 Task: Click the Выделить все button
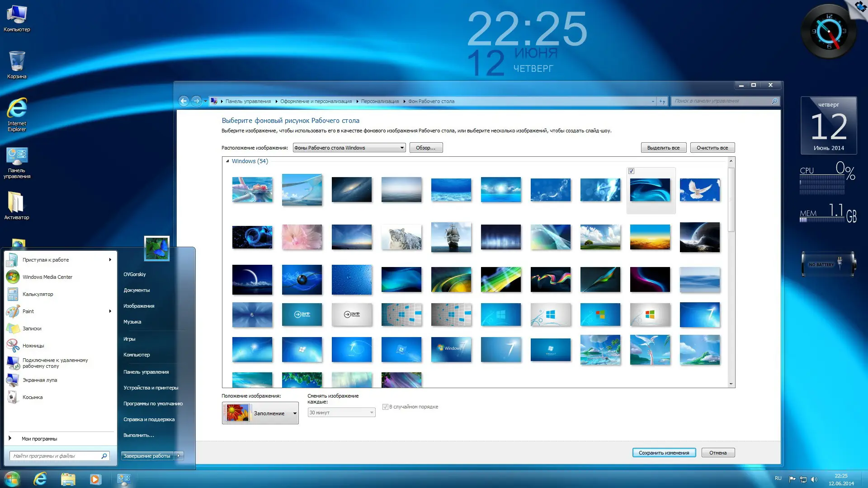pyautogui.click(x=663, y=148)
